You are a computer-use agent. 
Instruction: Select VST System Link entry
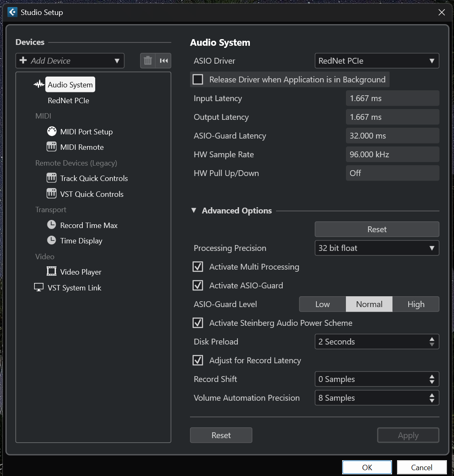click(74, 288)
